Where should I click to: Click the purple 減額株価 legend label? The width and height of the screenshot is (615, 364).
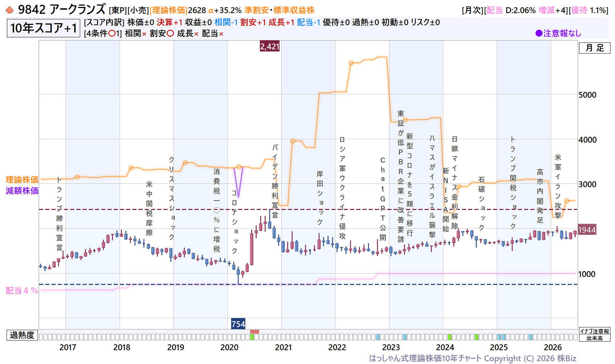point(22,191)
